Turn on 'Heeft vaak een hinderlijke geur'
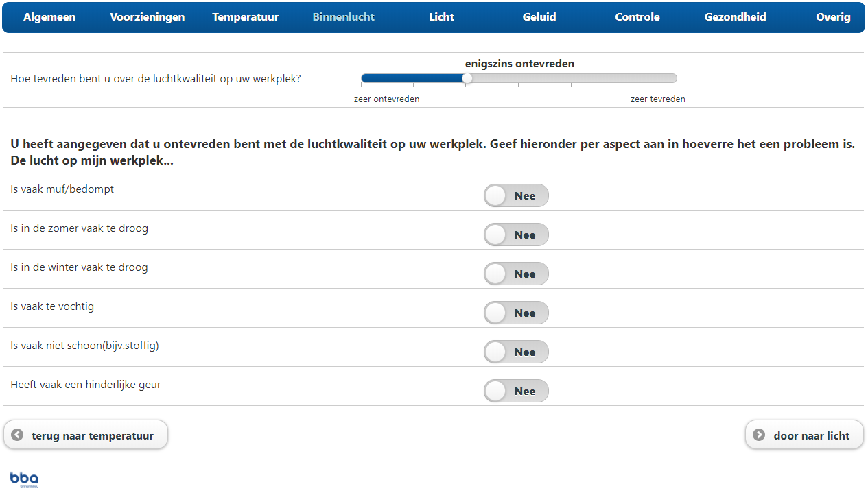Viewport: 868px width, 493px height. pos(516,391)
